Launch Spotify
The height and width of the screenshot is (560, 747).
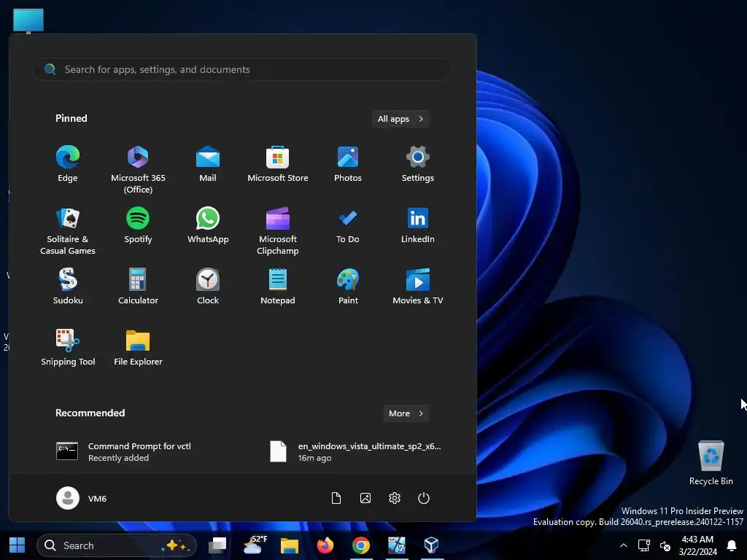138,226
